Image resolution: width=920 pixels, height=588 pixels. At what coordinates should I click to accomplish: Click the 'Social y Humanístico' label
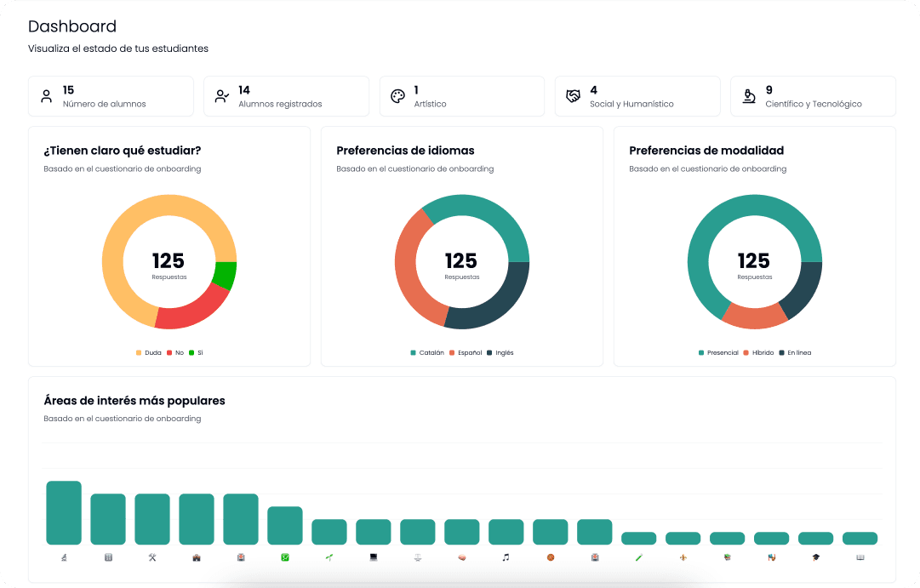pyautogui.click(x=631, y=104)
